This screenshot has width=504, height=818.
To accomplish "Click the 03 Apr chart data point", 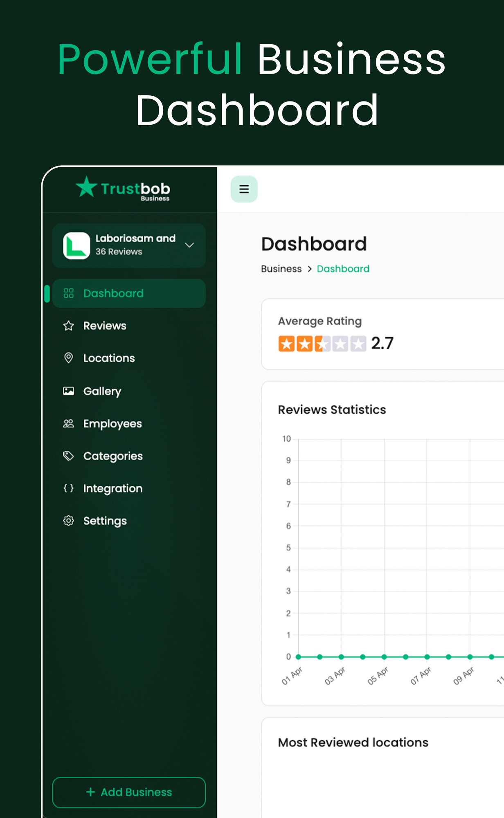I will point(341,657).
